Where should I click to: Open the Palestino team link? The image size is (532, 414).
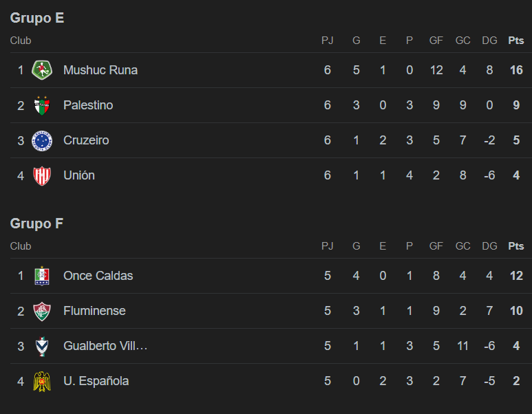coord(88,105)
